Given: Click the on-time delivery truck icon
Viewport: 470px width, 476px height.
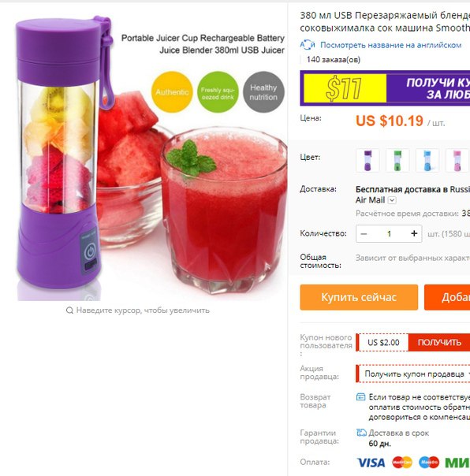Looking at the screenshot, I should [x=361, y=433].
